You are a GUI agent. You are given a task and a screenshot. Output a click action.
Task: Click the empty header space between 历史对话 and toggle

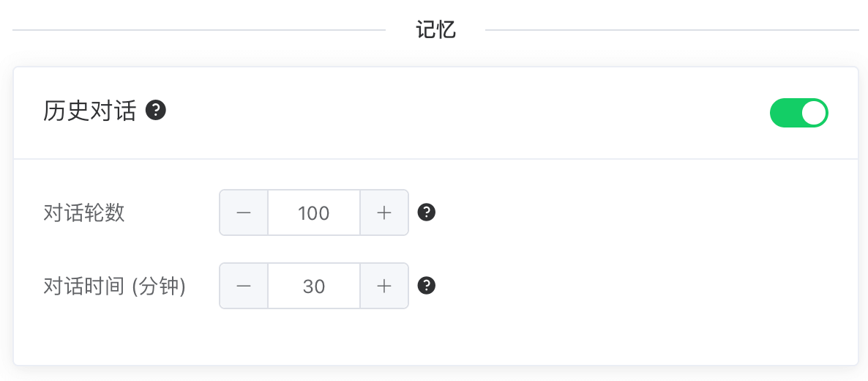pyautogui.click(x=468, y=113)
